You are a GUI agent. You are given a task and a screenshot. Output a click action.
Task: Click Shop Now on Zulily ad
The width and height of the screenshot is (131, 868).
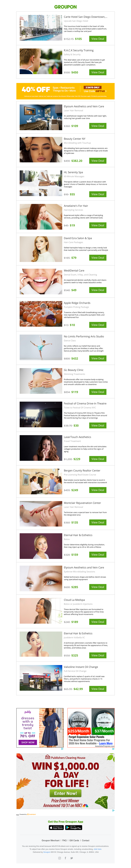point(28,742)
